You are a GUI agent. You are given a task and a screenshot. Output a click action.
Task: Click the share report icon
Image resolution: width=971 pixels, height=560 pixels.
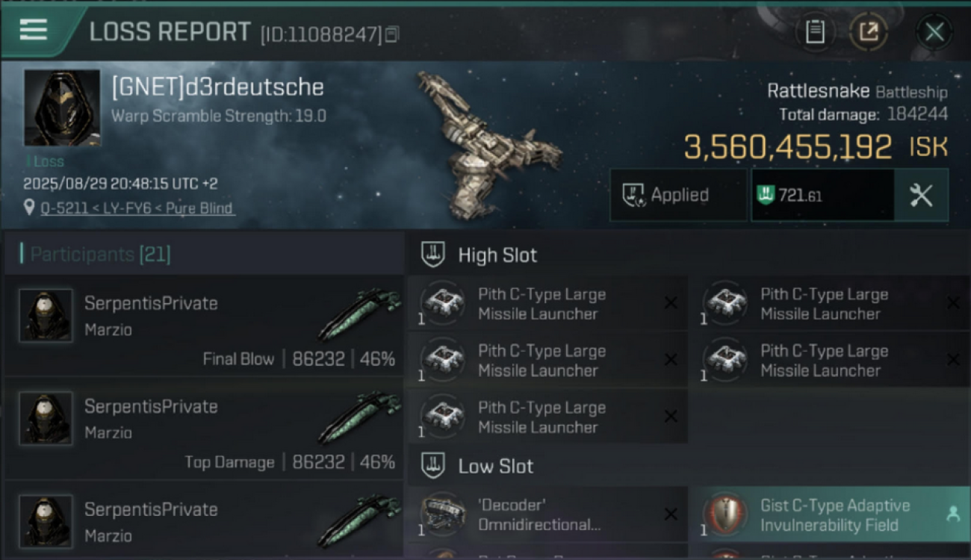pyautogui.click(x=869, y=31)
